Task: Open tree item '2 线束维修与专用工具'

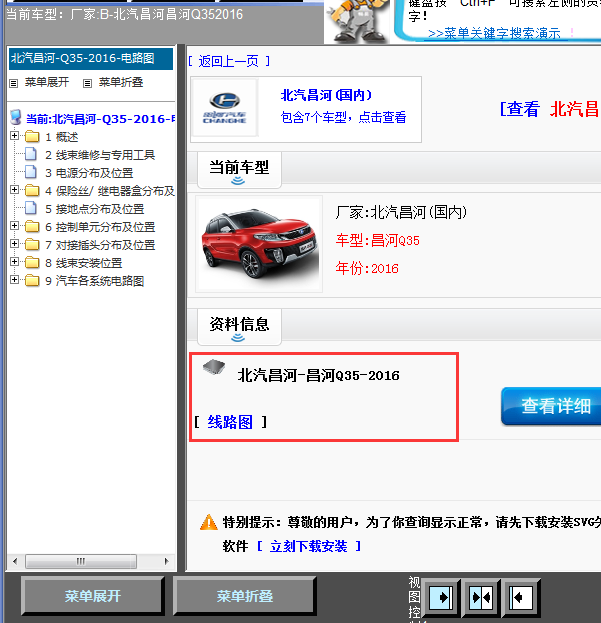Action: (100, 155)
